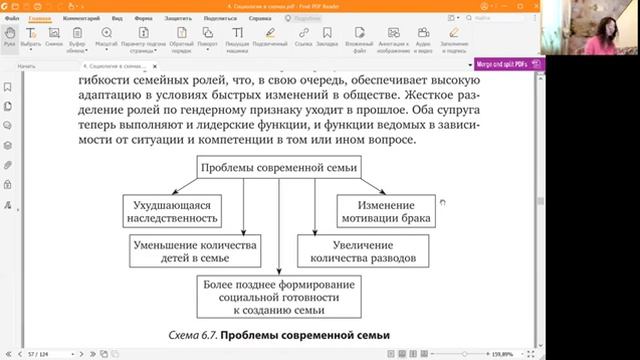This screenshot has height=360, width=640.
Task: Close the Социология document tab
Action: [x=155, y=66]
